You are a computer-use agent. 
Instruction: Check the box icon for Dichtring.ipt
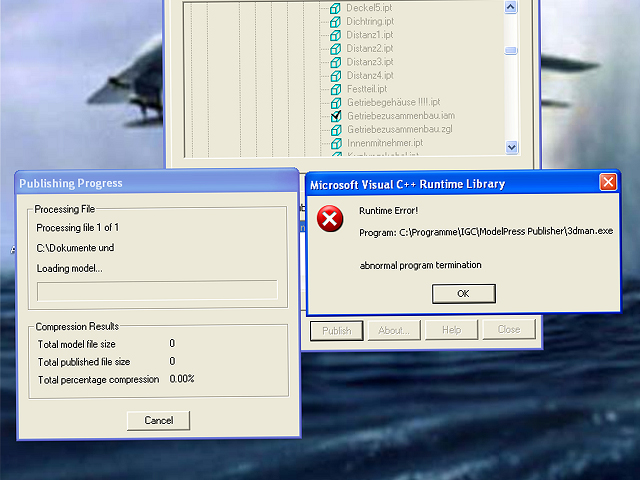[x=335, y=22]
